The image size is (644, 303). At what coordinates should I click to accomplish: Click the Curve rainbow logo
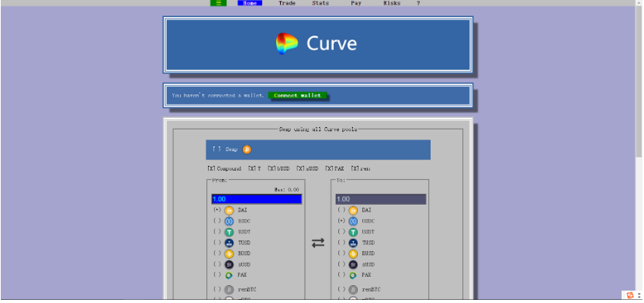point(286,43)
